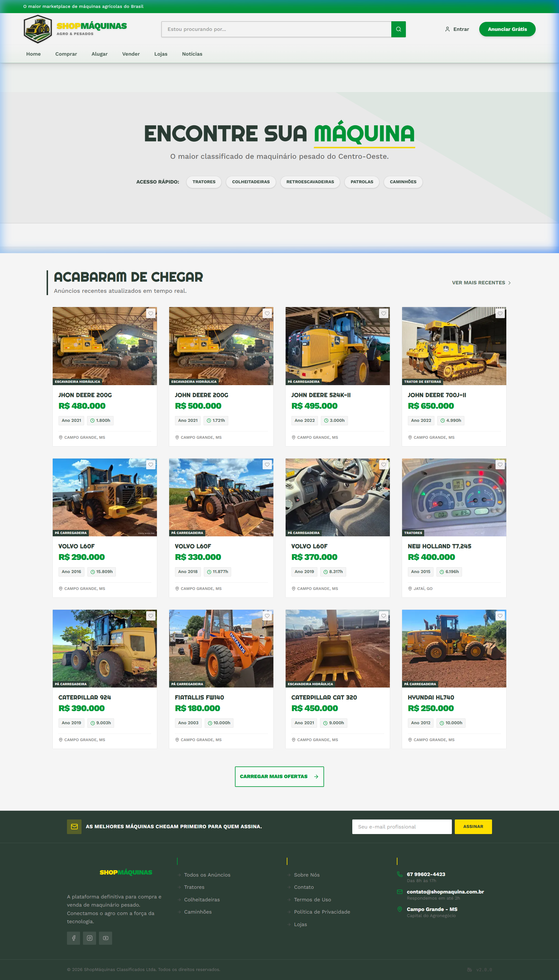Click the search field 'Estou procurando por...'

point(276,29)
